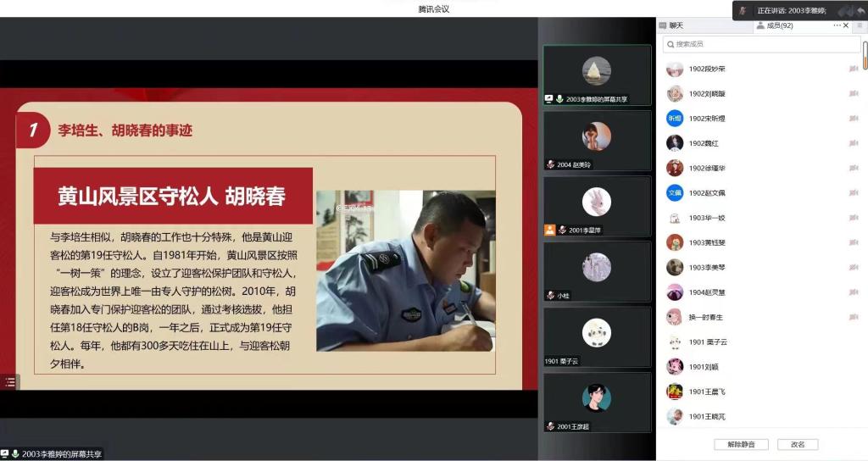Click the orange host icon on 2001李星萍 tile
The image size is (868, 461).
coord(550,230)
